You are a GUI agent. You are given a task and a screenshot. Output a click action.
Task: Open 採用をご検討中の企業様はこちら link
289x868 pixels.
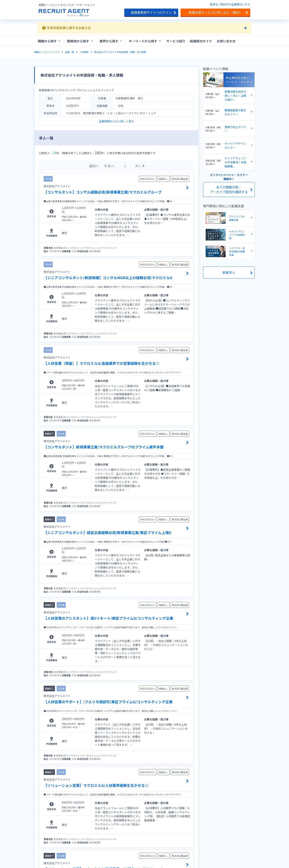coord(230,4)
